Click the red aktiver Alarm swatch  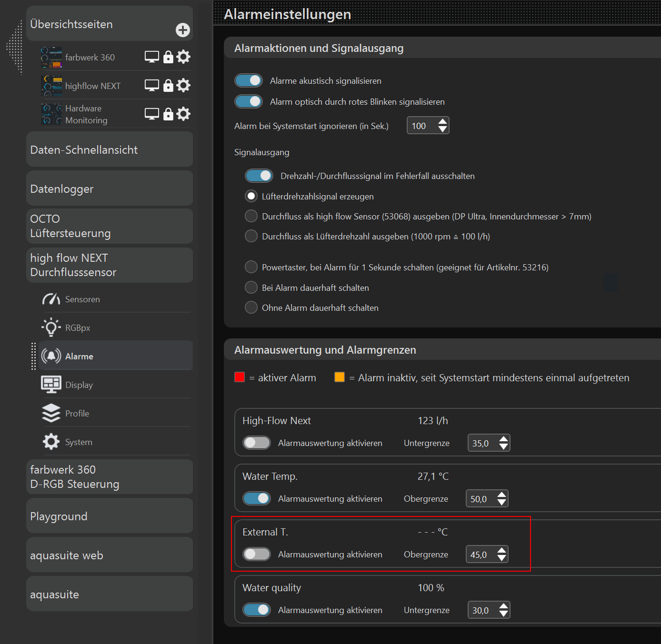(x=240, y=377)
